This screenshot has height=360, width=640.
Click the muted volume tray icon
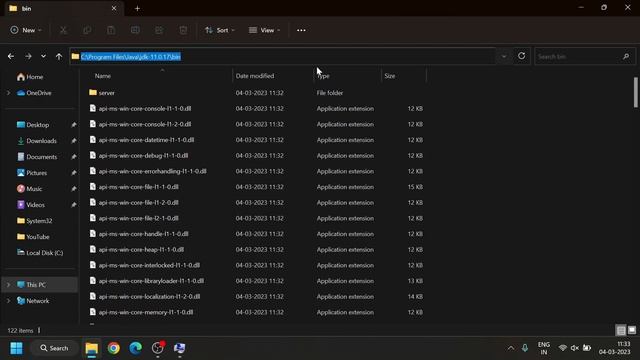click(x=575, y=348)
